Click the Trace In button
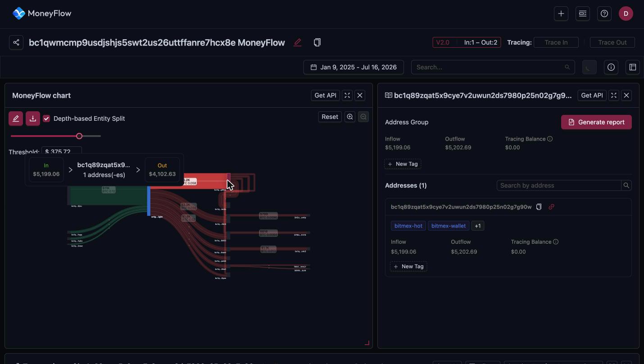 click(x=556, y=42)
